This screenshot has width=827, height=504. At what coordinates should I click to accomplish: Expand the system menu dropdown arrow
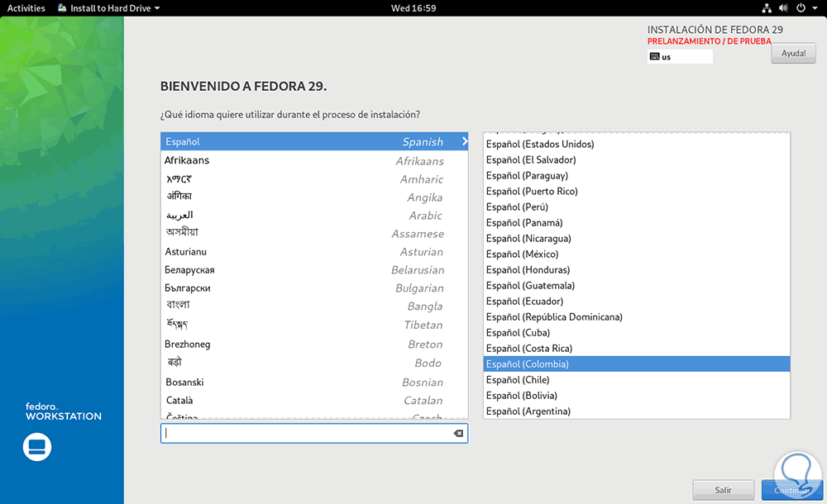[x=815, y=8]
